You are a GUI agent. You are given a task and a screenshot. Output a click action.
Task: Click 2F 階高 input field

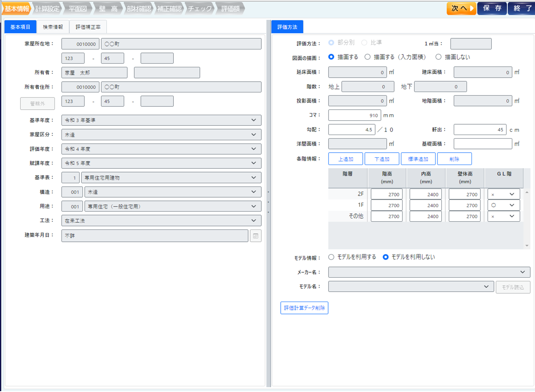click(386, 194)
